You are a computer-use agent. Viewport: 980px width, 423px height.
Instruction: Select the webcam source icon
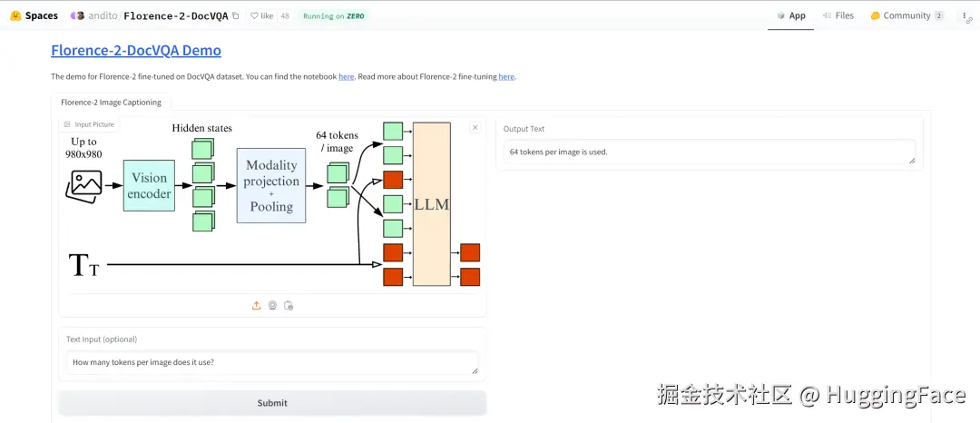[272, 306]
